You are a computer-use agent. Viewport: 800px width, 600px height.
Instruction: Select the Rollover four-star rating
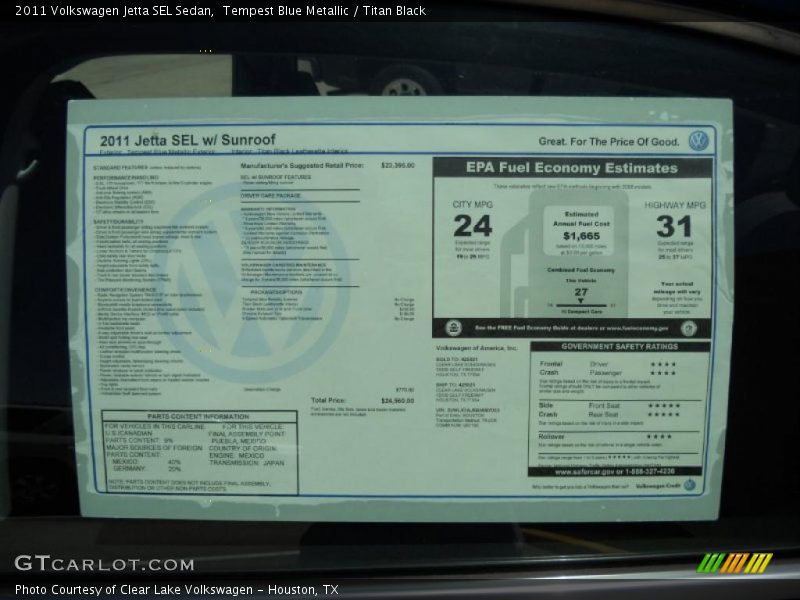pos(658,436)
